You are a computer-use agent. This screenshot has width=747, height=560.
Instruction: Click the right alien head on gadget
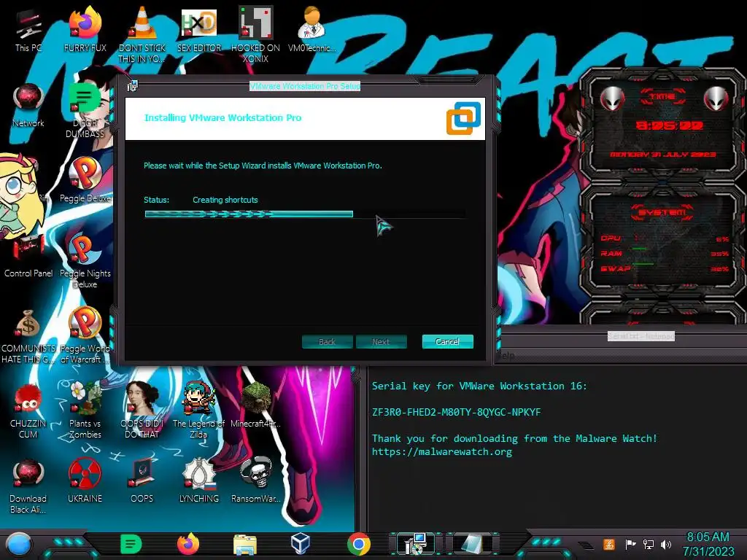[x=716, y=99]
